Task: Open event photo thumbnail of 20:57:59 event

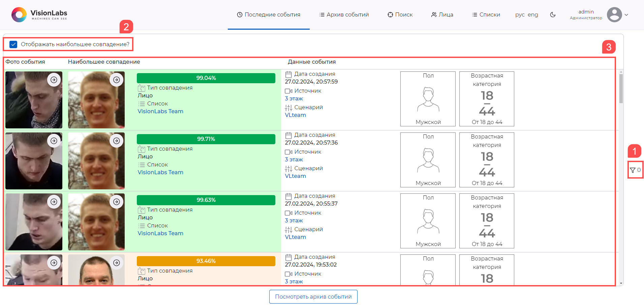Action: click(34, 100)
